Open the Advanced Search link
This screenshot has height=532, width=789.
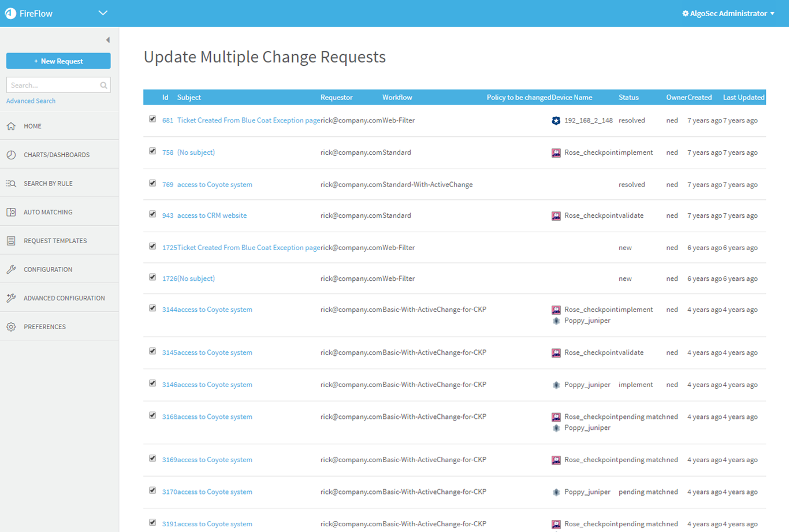pos(31,101)
